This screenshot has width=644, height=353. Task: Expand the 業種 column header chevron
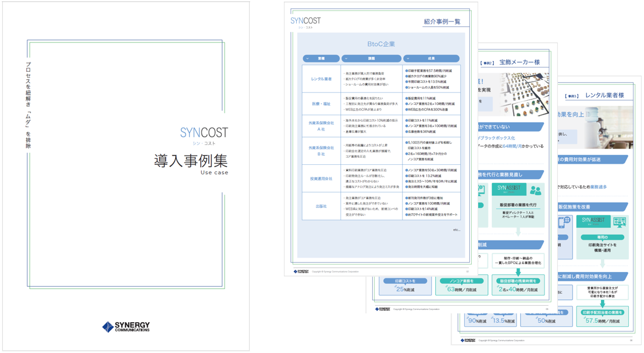pos(308,59)
